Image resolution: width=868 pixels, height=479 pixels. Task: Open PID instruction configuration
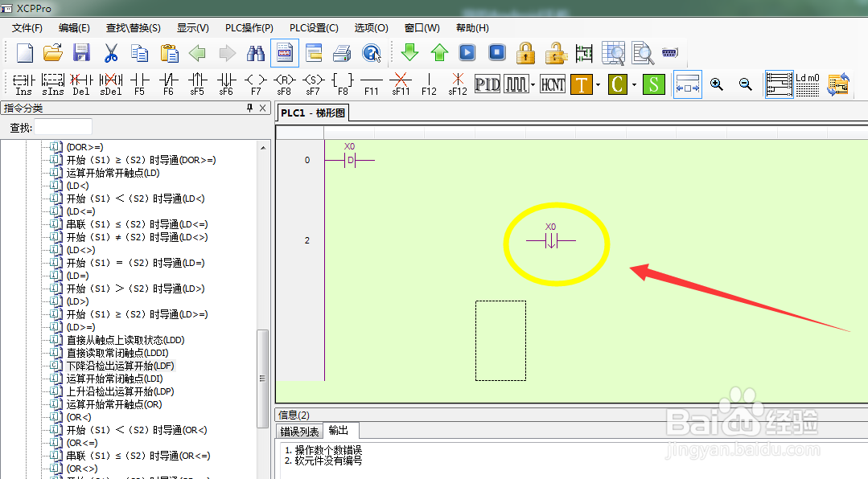pyautogui.click(x=487, y=84)
